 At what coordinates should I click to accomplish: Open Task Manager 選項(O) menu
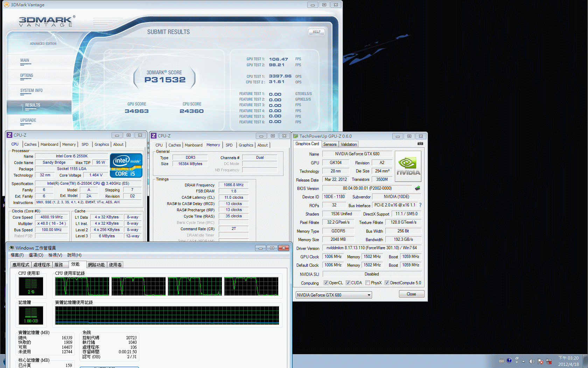tap(36, 255)
